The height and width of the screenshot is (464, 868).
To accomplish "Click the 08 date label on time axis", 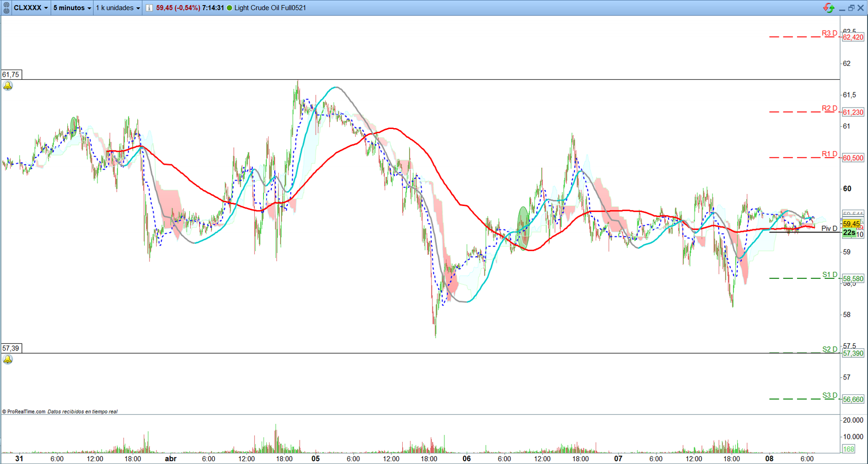I will pos(770,458).
